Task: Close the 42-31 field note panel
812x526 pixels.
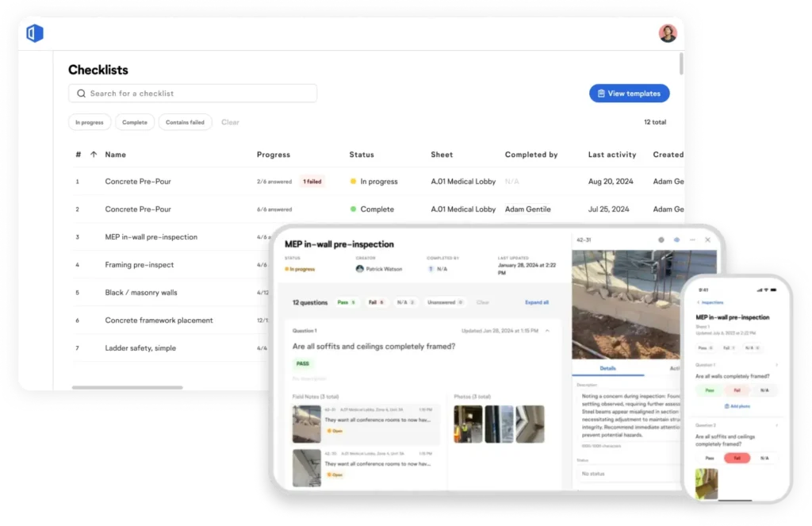Action: (x=708, y=240)
